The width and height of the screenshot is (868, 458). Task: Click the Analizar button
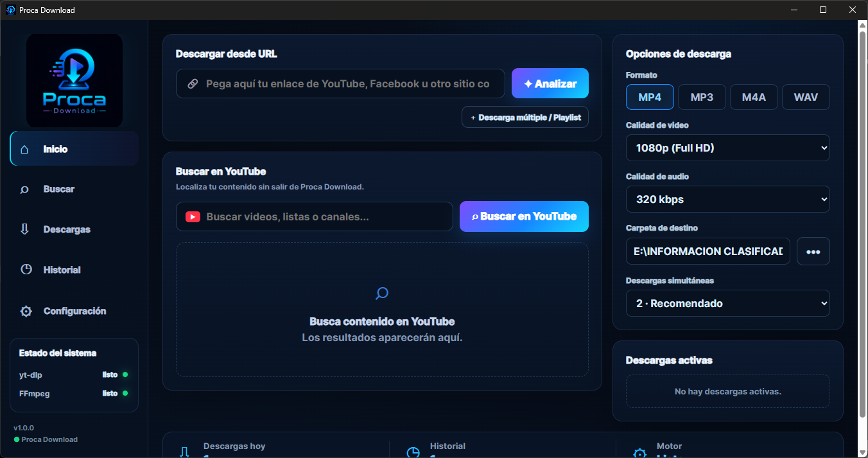pos(550,84)
